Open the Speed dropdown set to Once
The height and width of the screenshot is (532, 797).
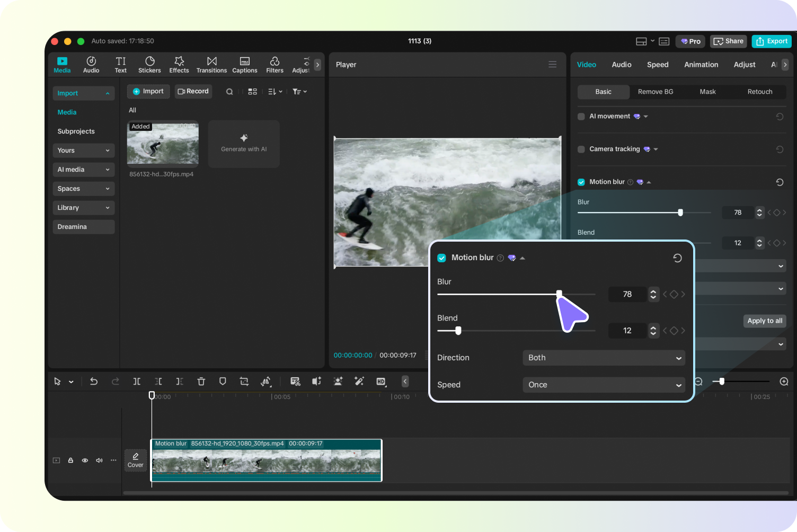point(603,385)
